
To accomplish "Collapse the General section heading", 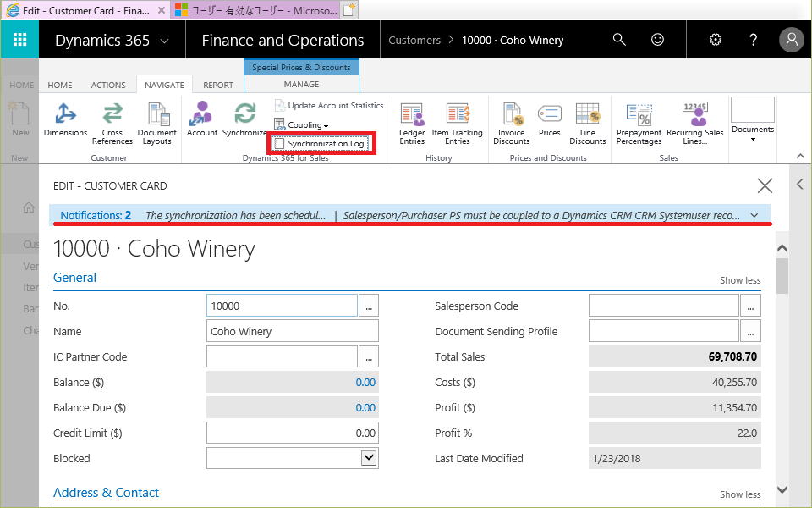I will pos(74,278).
